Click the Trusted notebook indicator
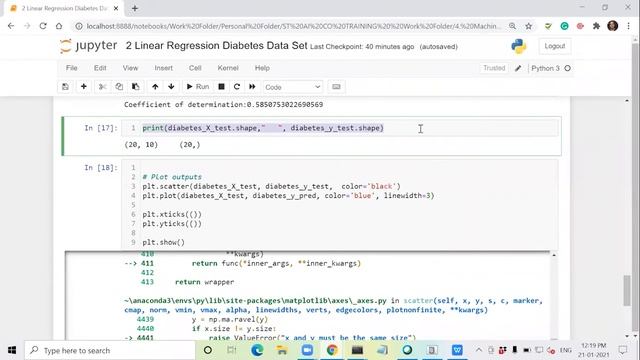Viewport: 640px width, 360px height. (x=494, y=68)
